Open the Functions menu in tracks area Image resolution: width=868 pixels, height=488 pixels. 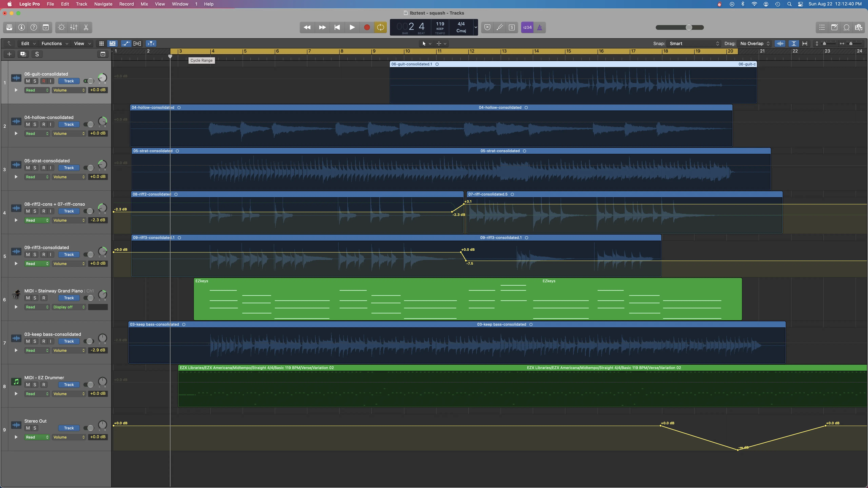(55, 43)
